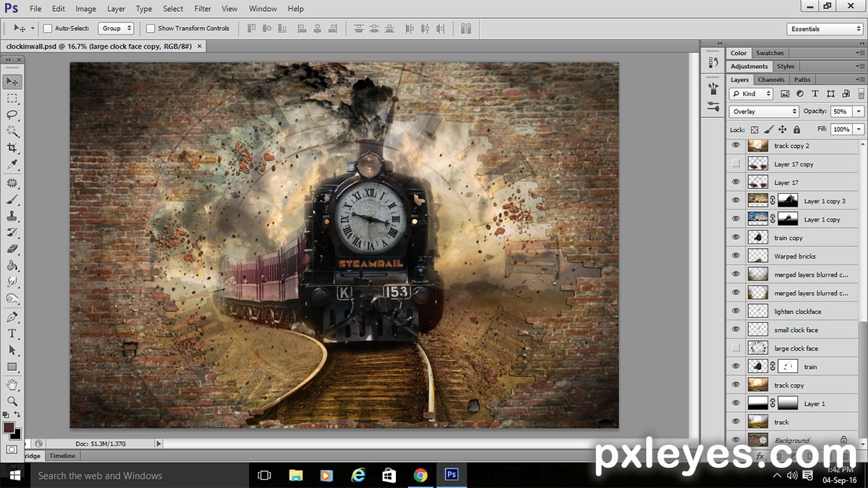
Task: Open the Auto-Select Group dropdown
Action: (x=116, y=29)
